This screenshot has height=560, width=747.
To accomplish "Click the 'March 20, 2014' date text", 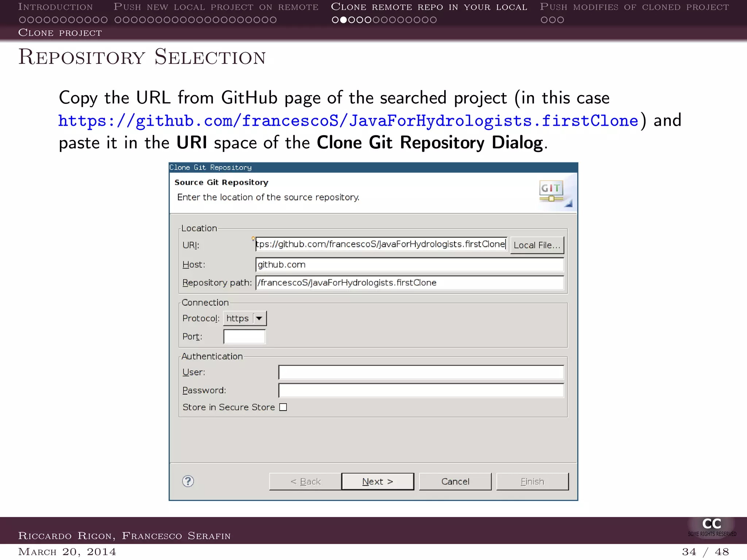I will click(67, 552).
